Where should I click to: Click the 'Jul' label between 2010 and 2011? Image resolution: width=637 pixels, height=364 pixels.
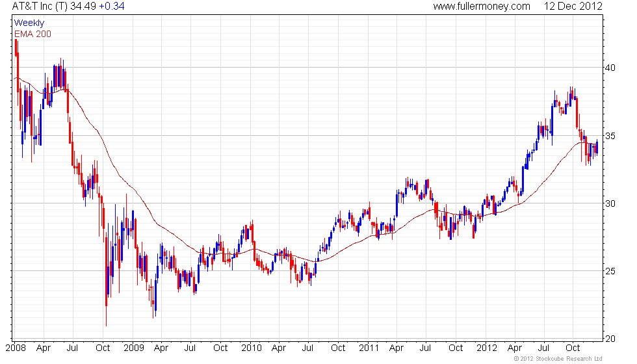click(307, 348)
